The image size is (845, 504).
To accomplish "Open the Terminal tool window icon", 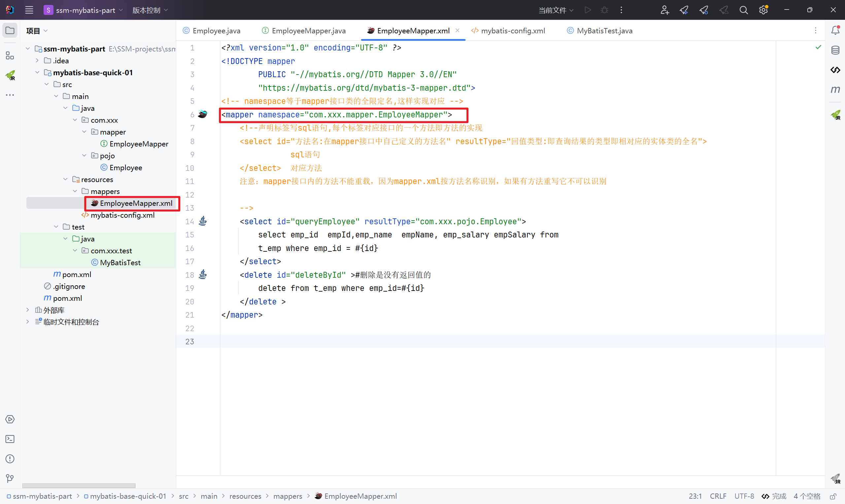I will 10,439.
